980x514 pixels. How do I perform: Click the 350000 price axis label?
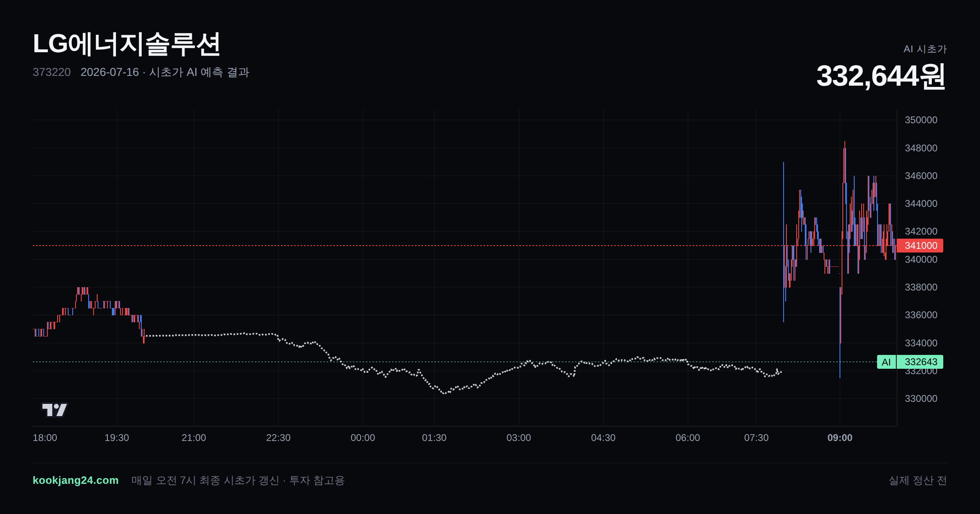point(921,120)
